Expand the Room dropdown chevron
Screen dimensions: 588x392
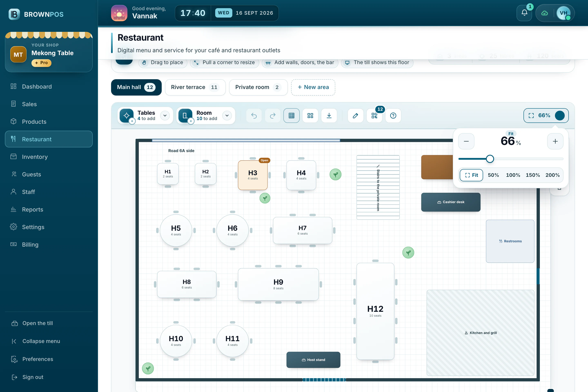(227, 116)
